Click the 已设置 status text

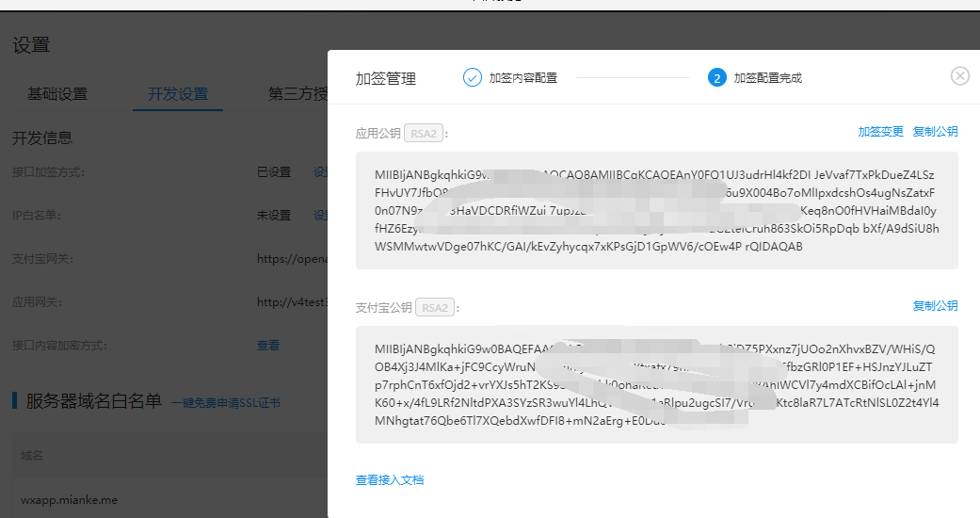coord(274,172)
